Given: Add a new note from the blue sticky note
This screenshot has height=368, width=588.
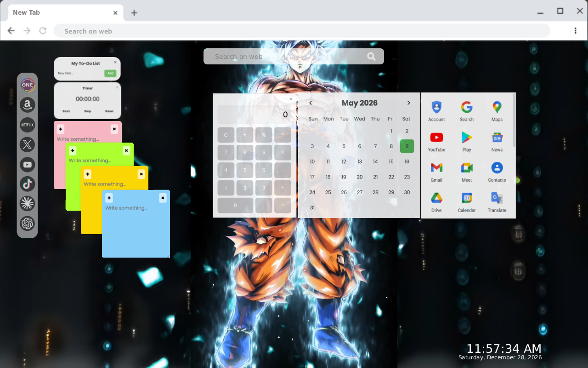Looking at the screenshot, I should tap(109, 198).
